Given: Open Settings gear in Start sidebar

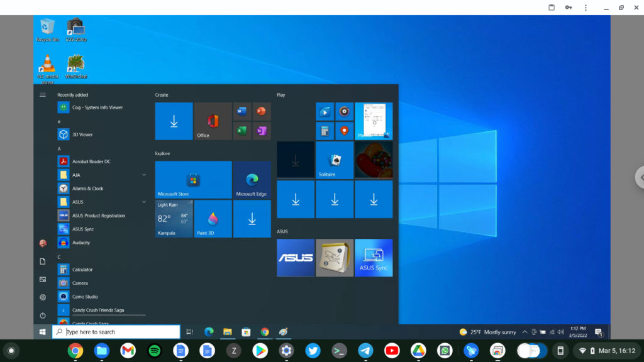Looking at the screenshot, I should pyautogui.click(x=43, y=297).
